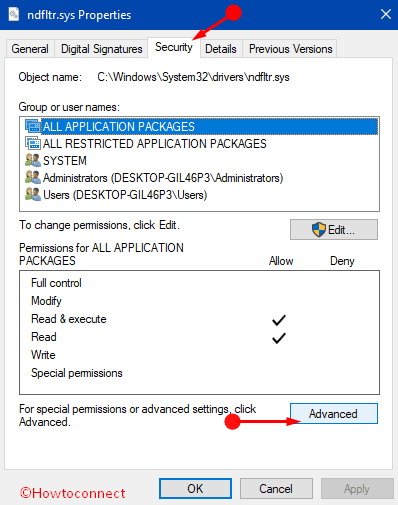Click the ndfltr.sys file icon in title bar
The image size is (398, 505).
coord(14,14)
